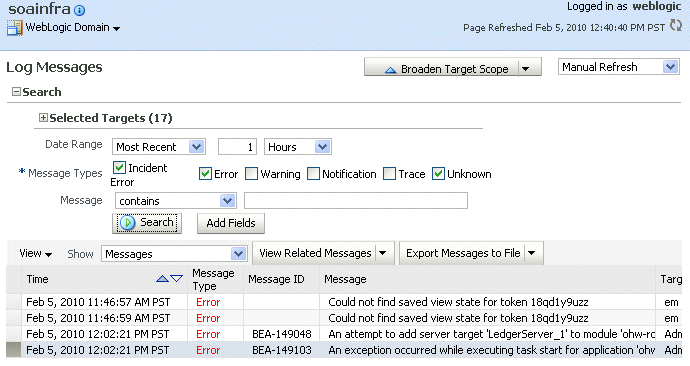Click the date range number field
Screen dimensions: 690x366
point(237,147)
